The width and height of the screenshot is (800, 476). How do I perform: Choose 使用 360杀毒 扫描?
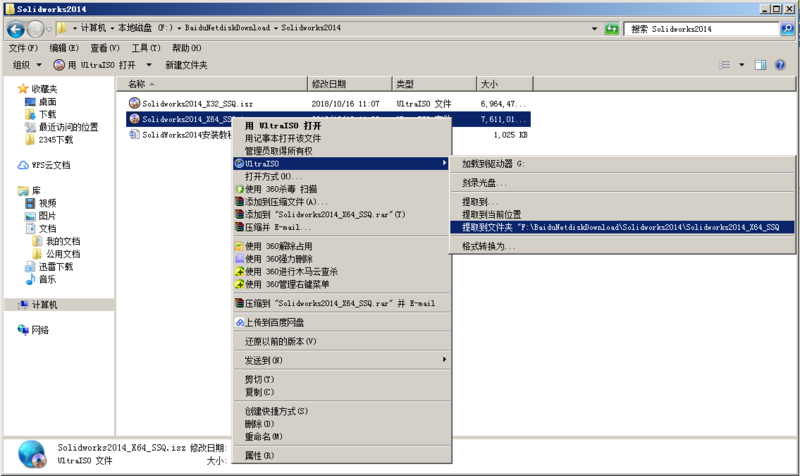pos(342,189)
